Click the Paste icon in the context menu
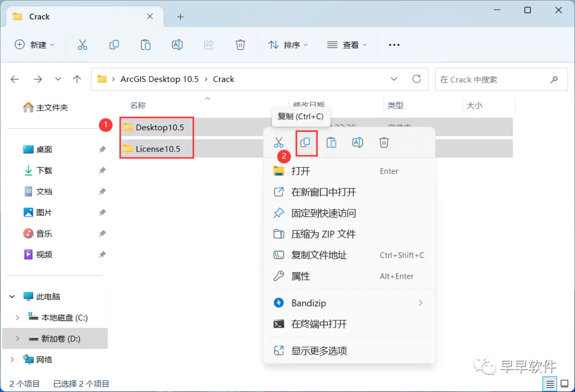 tap(332, 142)
